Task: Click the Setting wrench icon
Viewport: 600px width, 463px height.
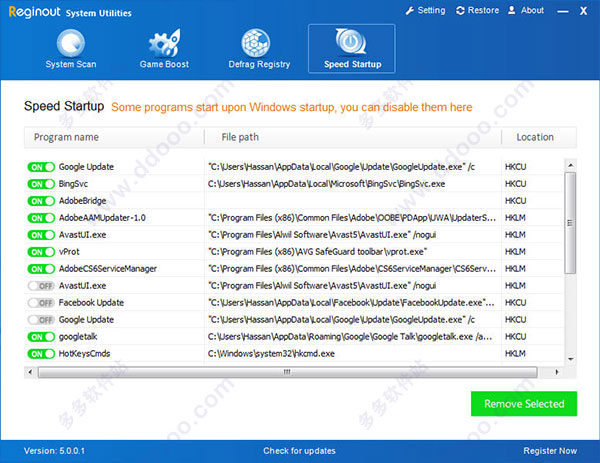Action: tap(410, 11)
